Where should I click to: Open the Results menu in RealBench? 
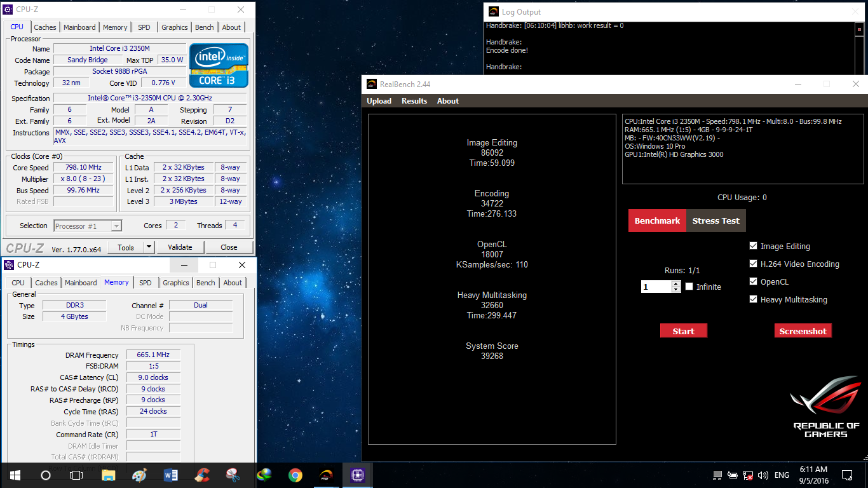414,101
